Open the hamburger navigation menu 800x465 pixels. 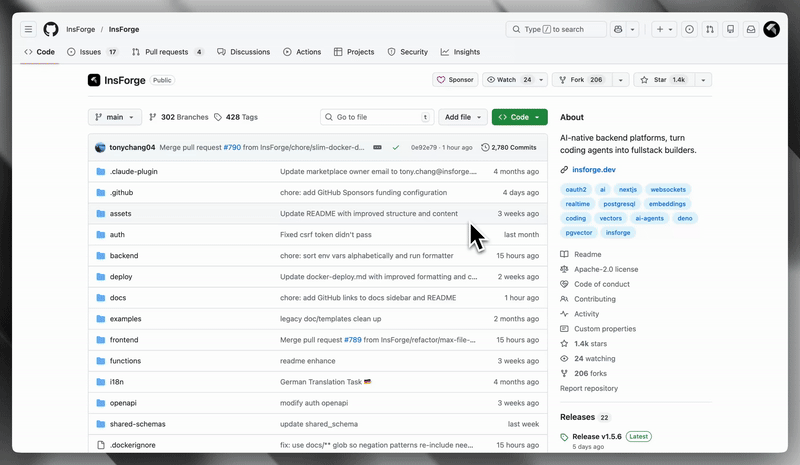[28, 30]
